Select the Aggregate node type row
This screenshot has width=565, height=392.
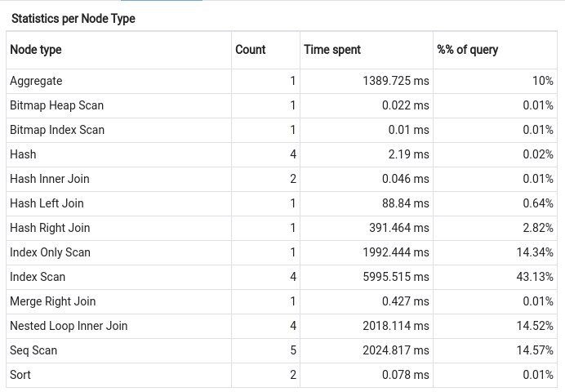[x=36, y=81]
